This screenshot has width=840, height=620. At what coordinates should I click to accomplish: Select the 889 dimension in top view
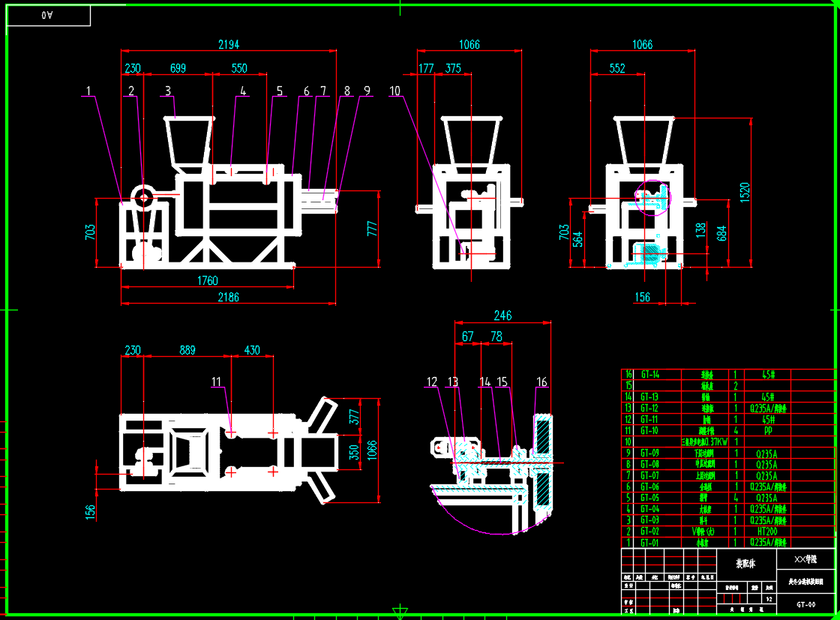187,350
